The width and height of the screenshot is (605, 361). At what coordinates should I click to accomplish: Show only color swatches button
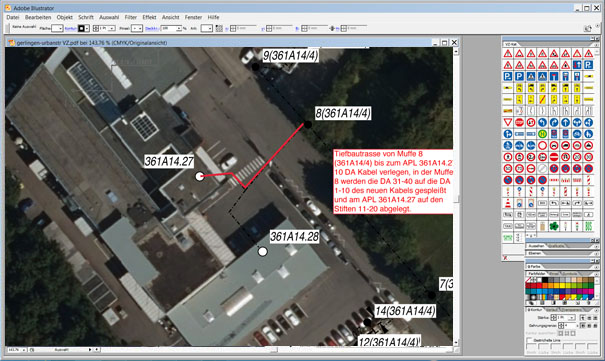(542, 303)
